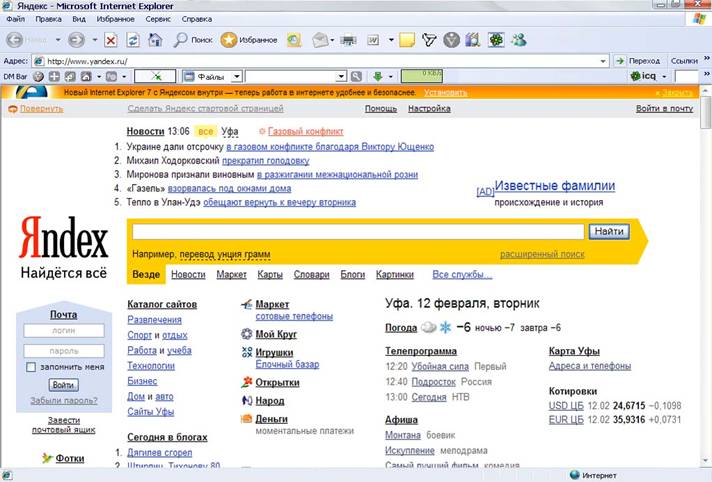Click the Яndex logo

[64, 237]
